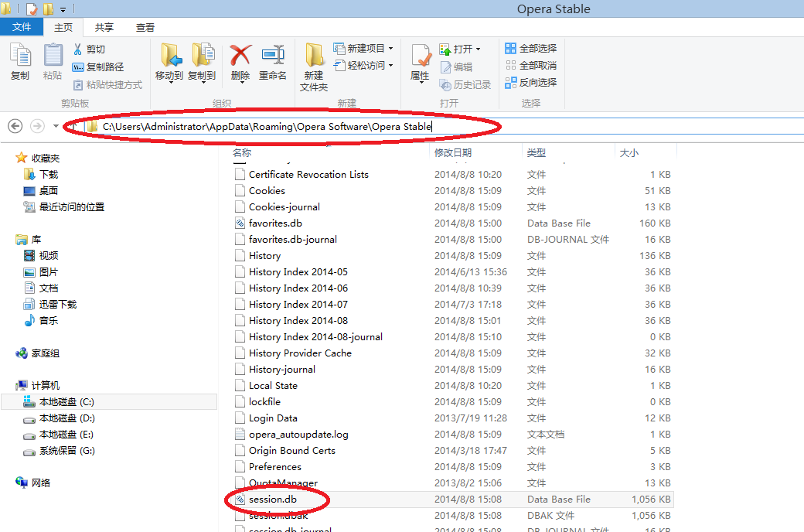Viewport: 804px width, 532px height.
Task: Sort by Name (名称) column header
Action: click(242, 152)
